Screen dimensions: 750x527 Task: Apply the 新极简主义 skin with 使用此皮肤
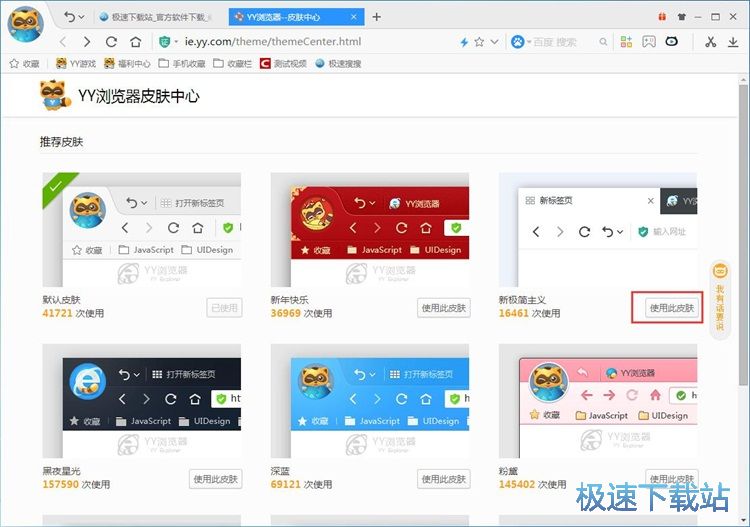coord(672,307)
